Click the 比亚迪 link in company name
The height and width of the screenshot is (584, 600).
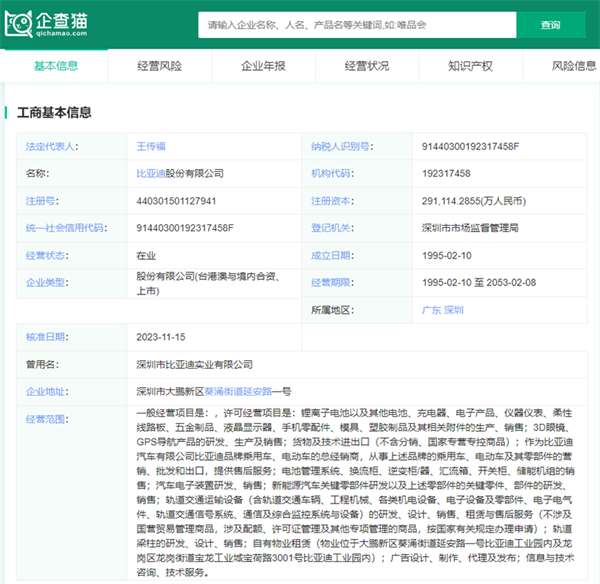(150, 173)
